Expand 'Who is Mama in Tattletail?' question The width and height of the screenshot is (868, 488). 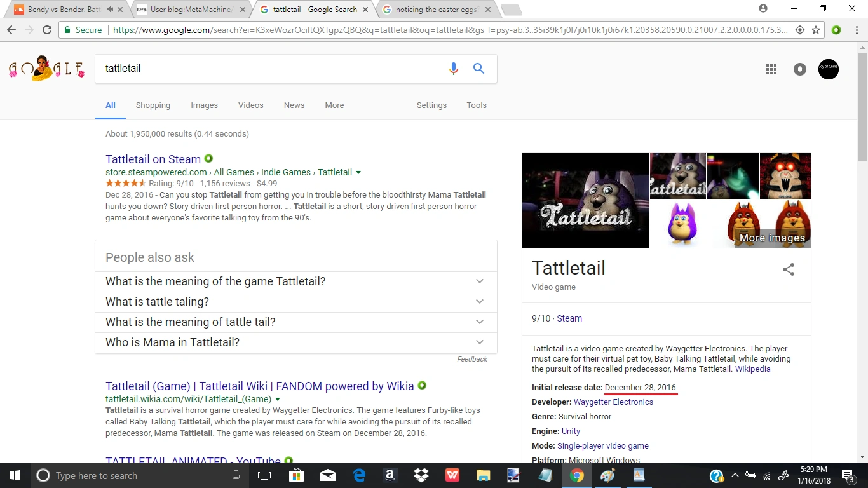tap(296, 342)
